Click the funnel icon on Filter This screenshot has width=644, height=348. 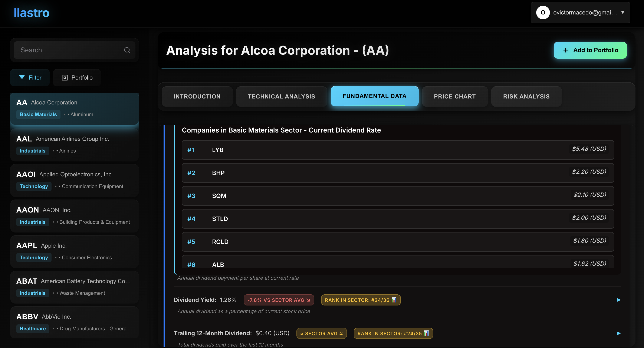coord(22,77)
